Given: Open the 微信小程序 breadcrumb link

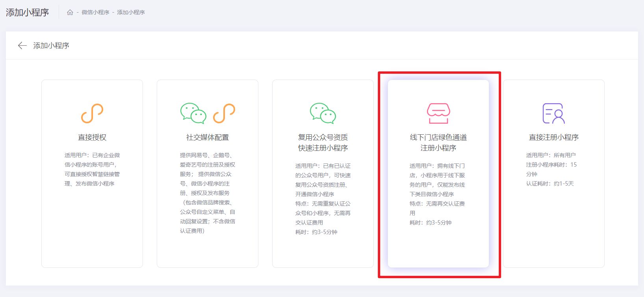Looking at the screenshot, I should (95, 12).
